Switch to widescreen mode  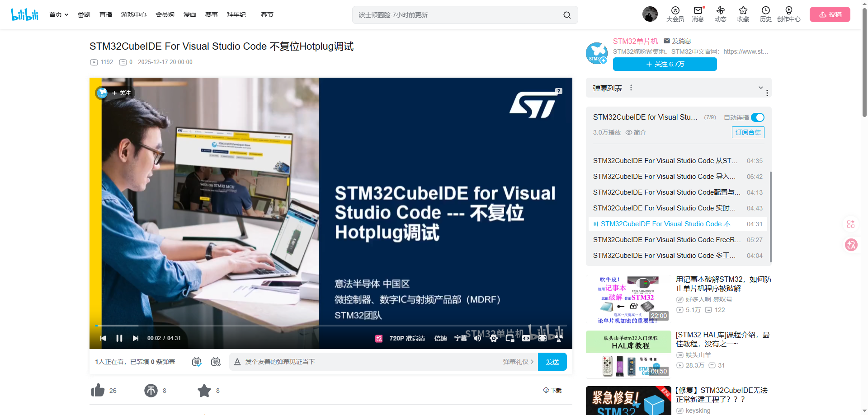point(526,338)
